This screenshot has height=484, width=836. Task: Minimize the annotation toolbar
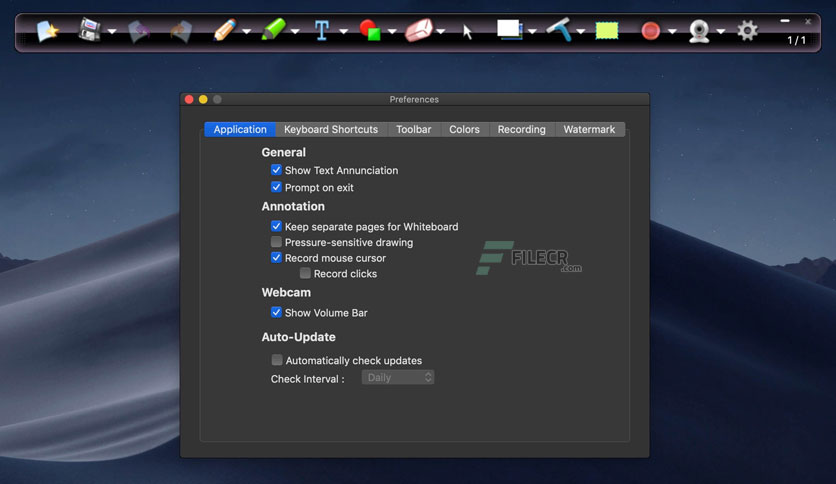[785, 21]
